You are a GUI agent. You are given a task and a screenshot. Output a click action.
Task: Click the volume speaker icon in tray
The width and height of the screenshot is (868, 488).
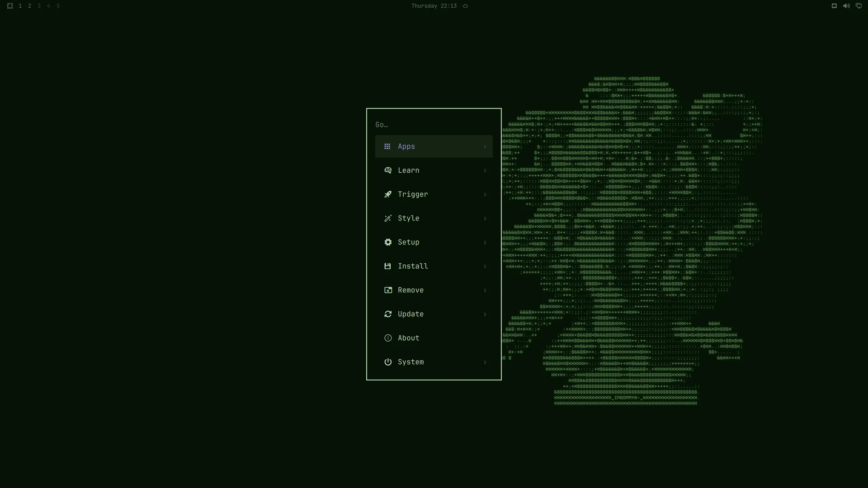[846, 6]
